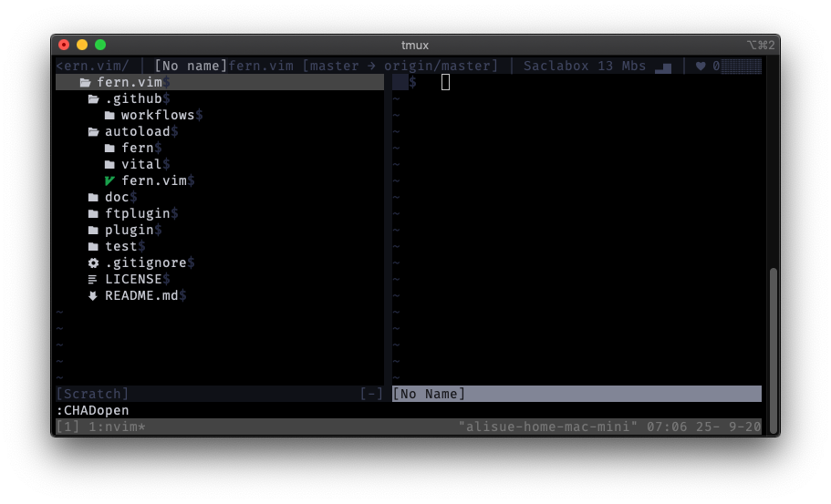The height and width of the screenshot is (504, 831).
Task: Select the fern.vim root tree row label
Action: point(130,82)
